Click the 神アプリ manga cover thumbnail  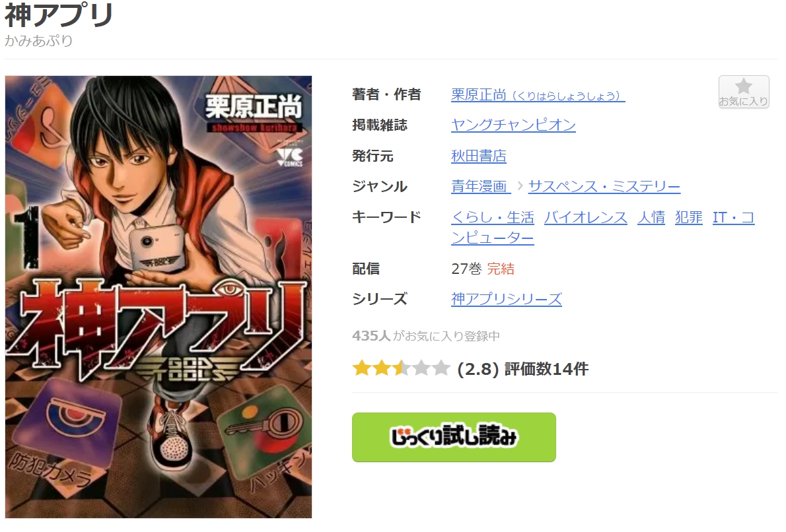click(159, 296)
